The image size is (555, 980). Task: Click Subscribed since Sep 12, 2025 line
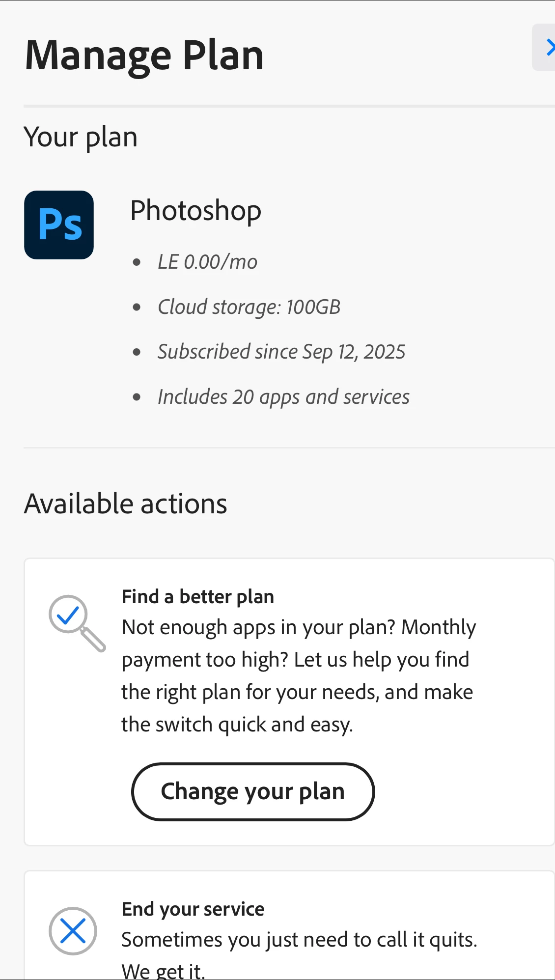tap(281, 352)
